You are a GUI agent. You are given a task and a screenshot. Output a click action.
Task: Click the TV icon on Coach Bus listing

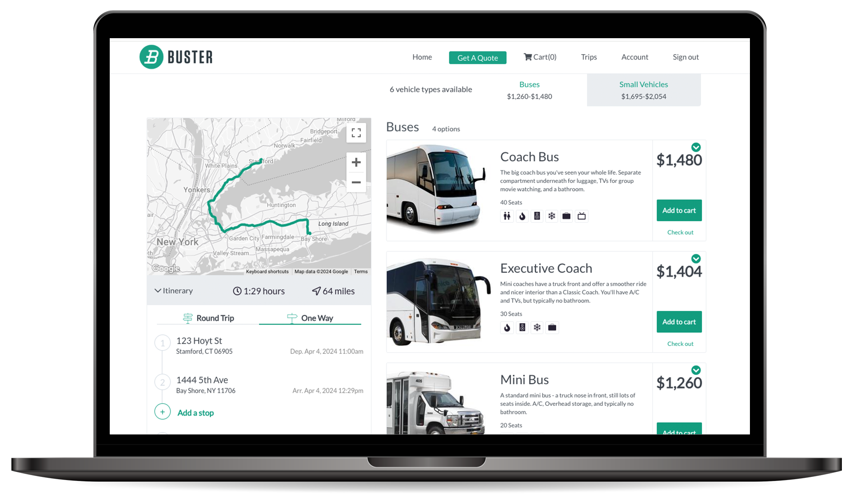[581, 216]
